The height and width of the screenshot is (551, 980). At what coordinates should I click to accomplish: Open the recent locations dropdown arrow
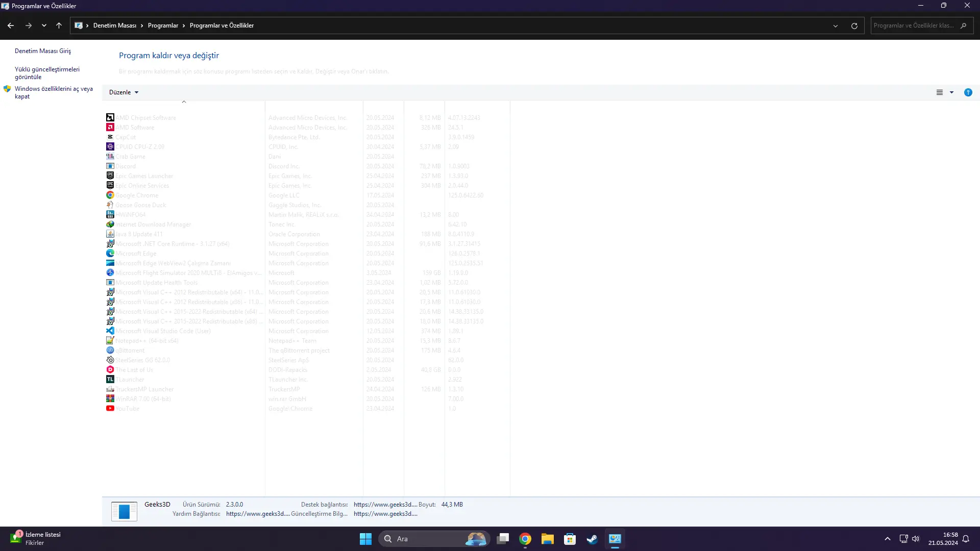[x=44, y=26]
